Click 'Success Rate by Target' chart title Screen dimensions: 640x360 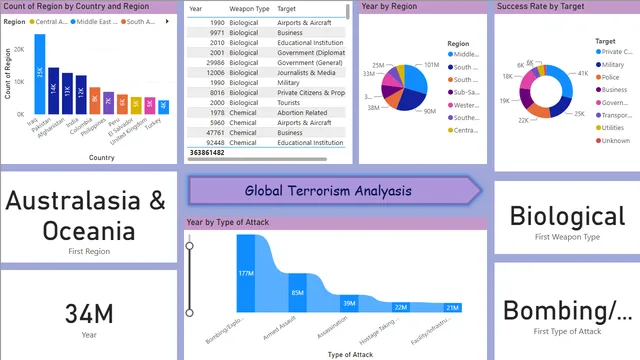click(x=540, y=6)
